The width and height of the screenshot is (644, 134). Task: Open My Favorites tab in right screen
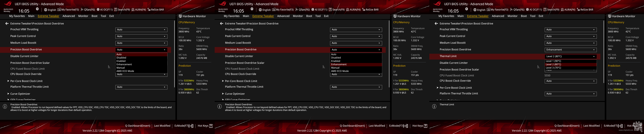tap(446, 16)
